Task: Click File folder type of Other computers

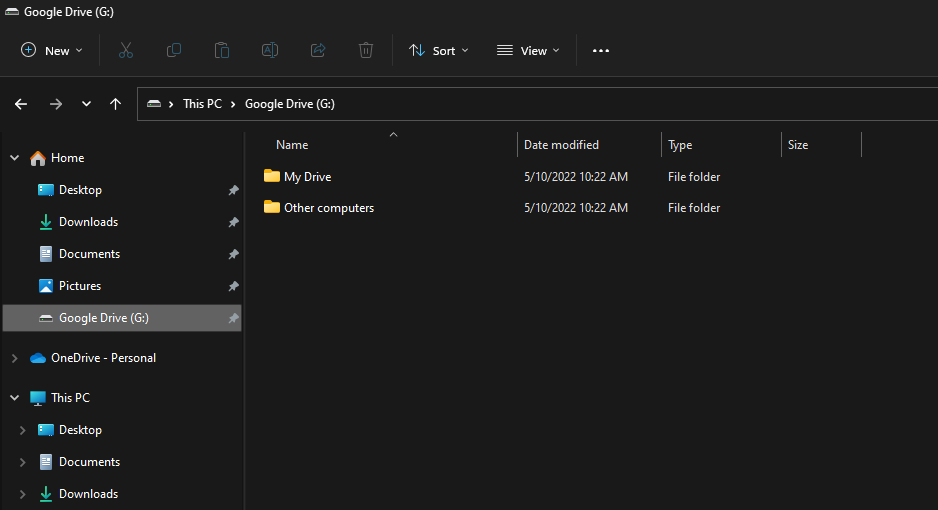Action: [x=694, y=208]
